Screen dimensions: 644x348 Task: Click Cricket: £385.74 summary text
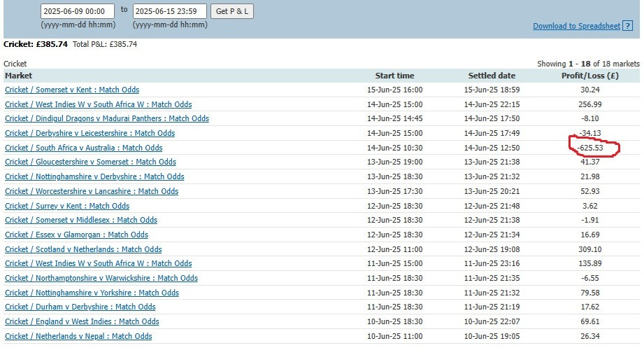36,44
